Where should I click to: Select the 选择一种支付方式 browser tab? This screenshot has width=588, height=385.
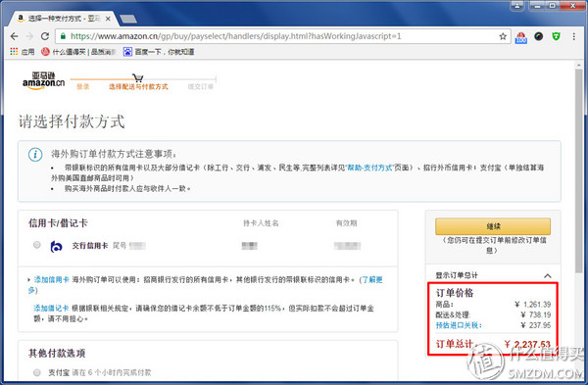pos(63,19)
